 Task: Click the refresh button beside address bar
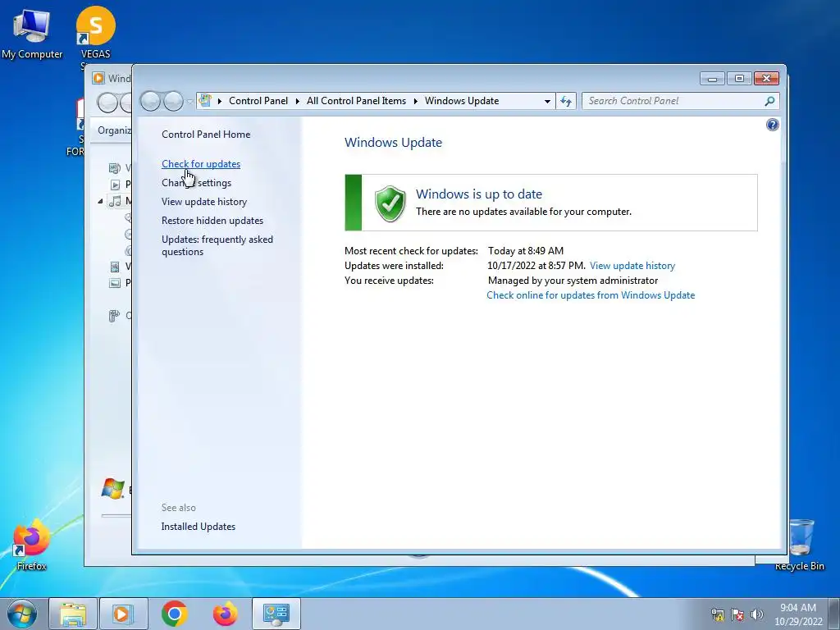(566, 101)
